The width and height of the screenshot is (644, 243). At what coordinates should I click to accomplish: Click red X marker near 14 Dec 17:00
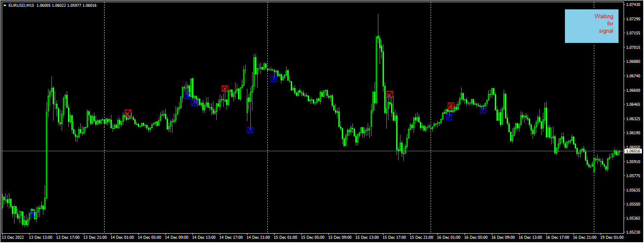[225, 88]
